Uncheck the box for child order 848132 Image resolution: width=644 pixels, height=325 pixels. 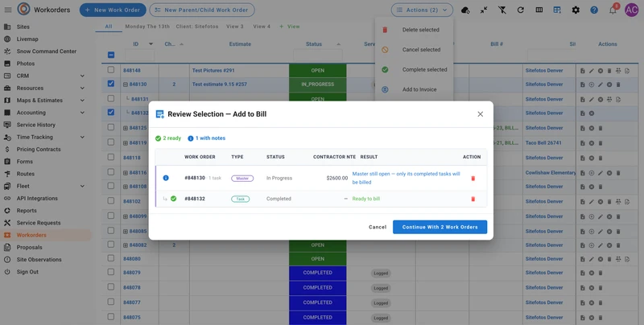tap(111, 112)
